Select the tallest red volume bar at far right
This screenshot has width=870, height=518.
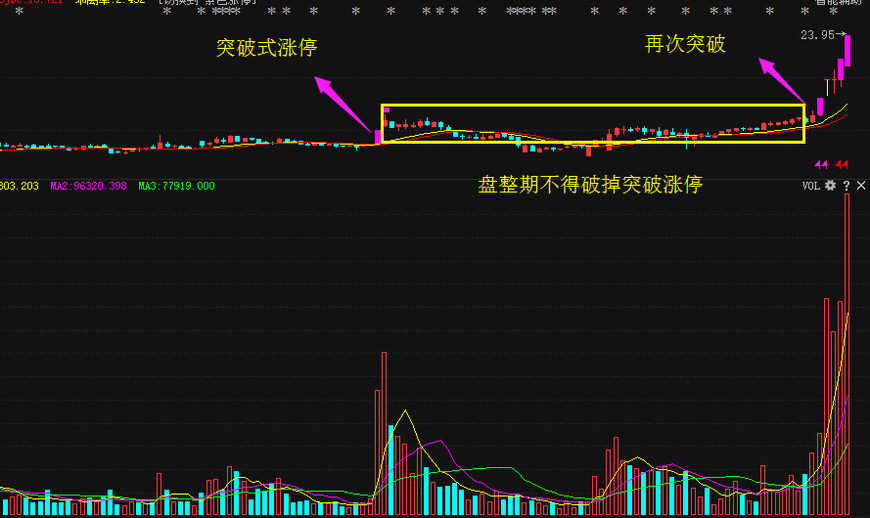pos(847,355)
